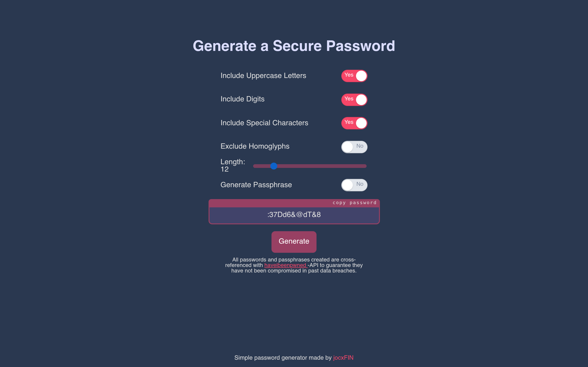Open the jocxFIN author link
Screen dimensions: 588x367
(x=343, y=358)
